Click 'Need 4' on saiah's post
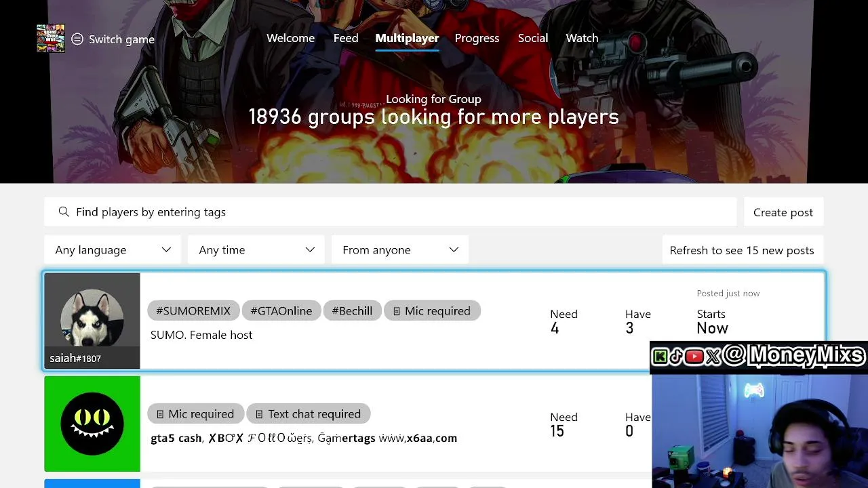868x488 pixels. (564, 321)
